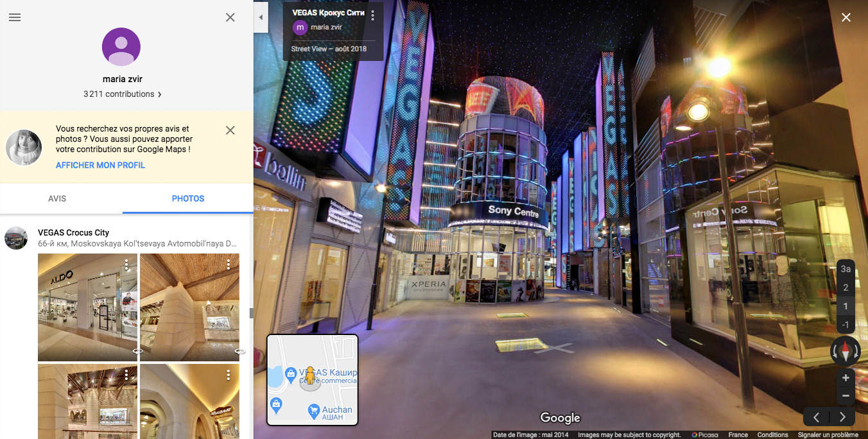Image resolution: width=868 pixels, height=439 pixels.
Task: Dismiss the yellow contribution banner
Action: 230,130
